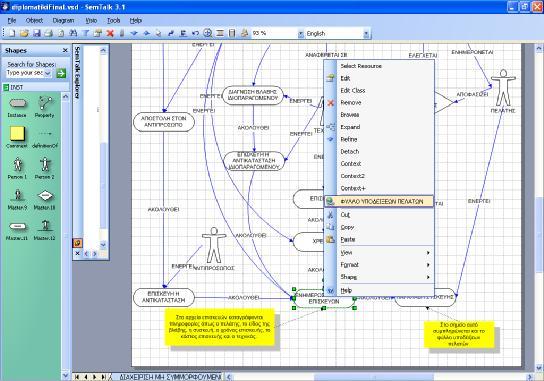Open the Help menu in menu bar
Viewport: 544px width, 381px height.
[x=136, y=20]
